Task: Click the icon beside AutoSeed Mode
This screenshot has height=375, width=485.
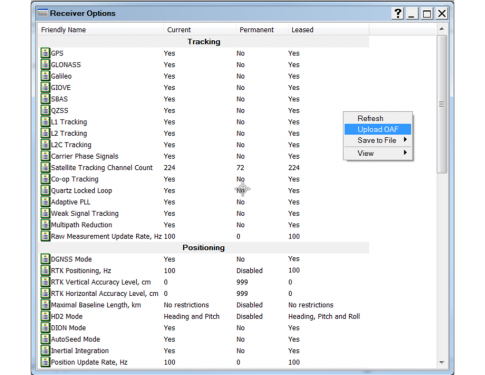Action: [x=45, y=339]
